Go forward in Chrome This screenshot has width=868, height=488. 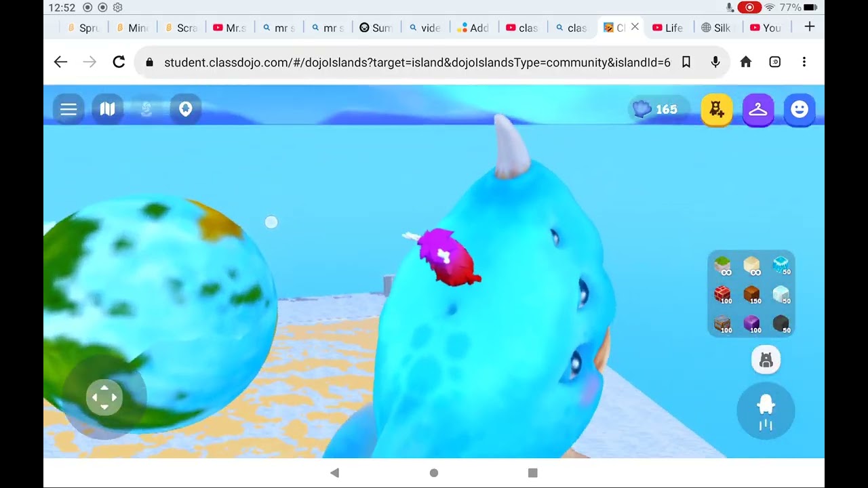90,62
